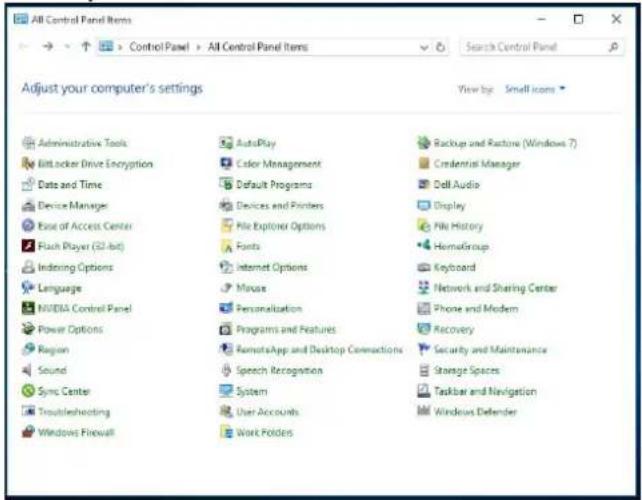Open the Recovery link
The image size is (642, 500).
tap(454, 329)
